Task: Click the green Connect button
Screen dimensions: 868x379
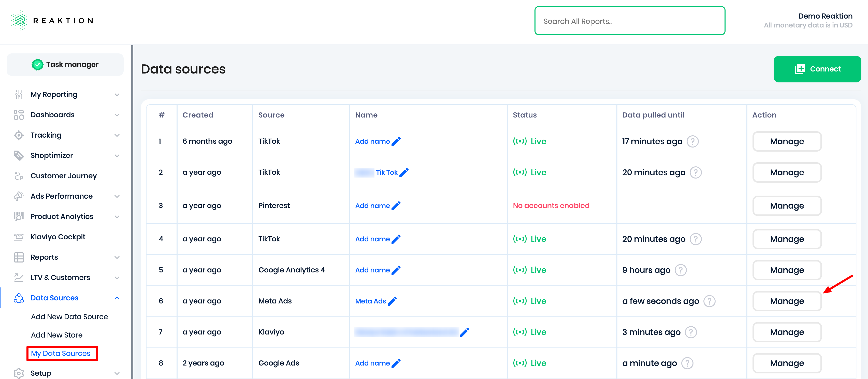Action: pyautogui.click(x=817, y=69)
